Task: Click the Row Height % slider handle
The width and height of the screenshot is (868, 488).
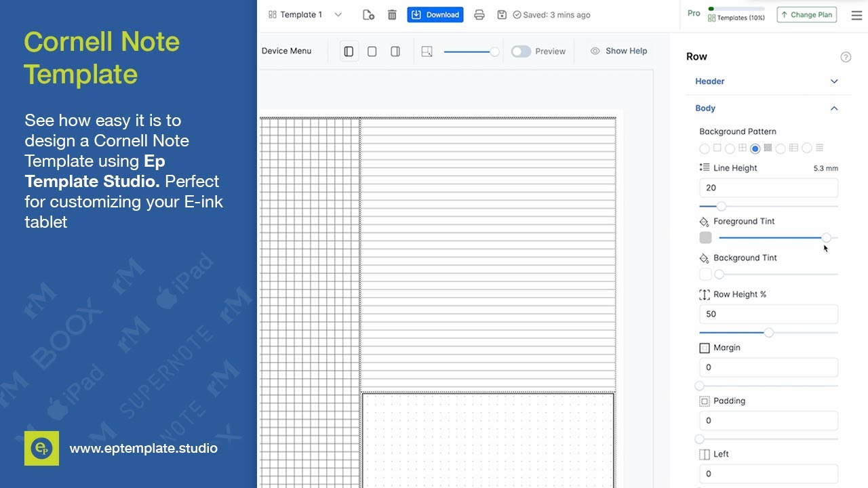Action: point(768,333)
